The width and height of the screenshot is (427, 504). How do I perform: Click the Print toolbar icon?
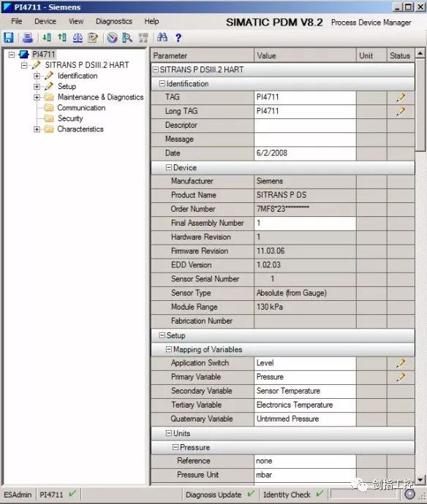(28, 38)
